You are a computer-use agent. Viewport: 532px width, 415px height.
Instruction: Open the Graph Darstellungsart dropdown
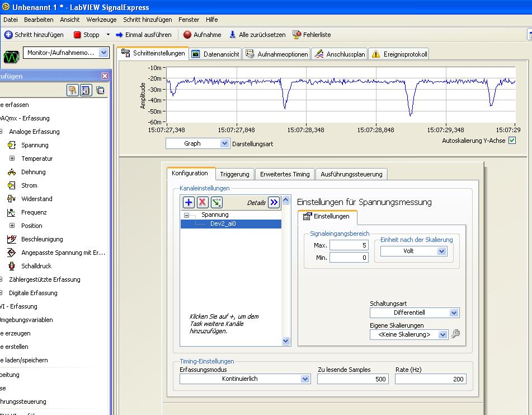[224, 144]
